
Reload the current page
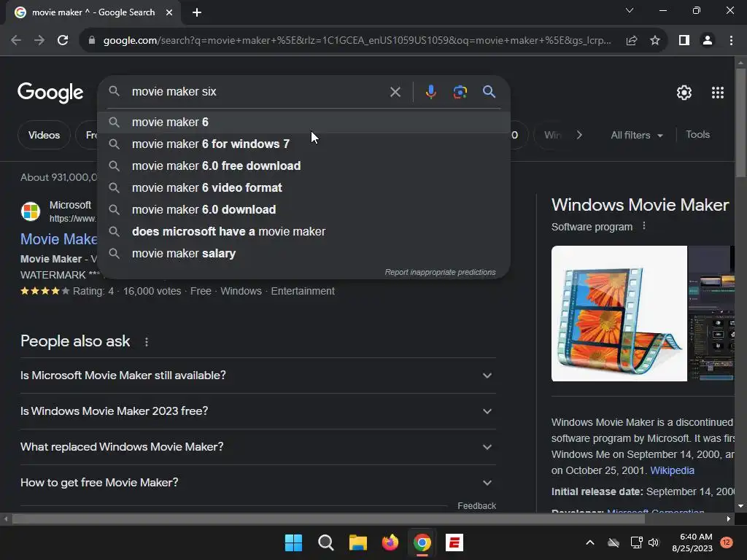point(63,41)
